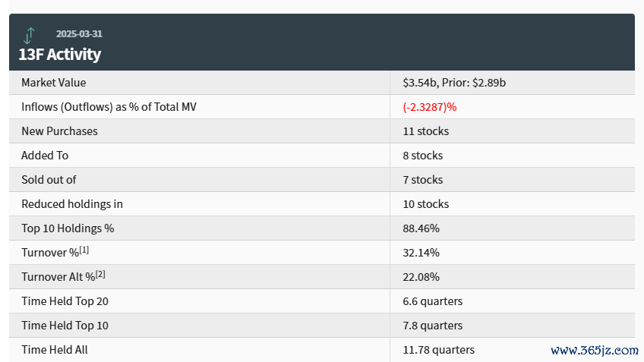Select the 2025-03-31 date label
This screenshot has width=644, height=362.
(x=79, y=33)
